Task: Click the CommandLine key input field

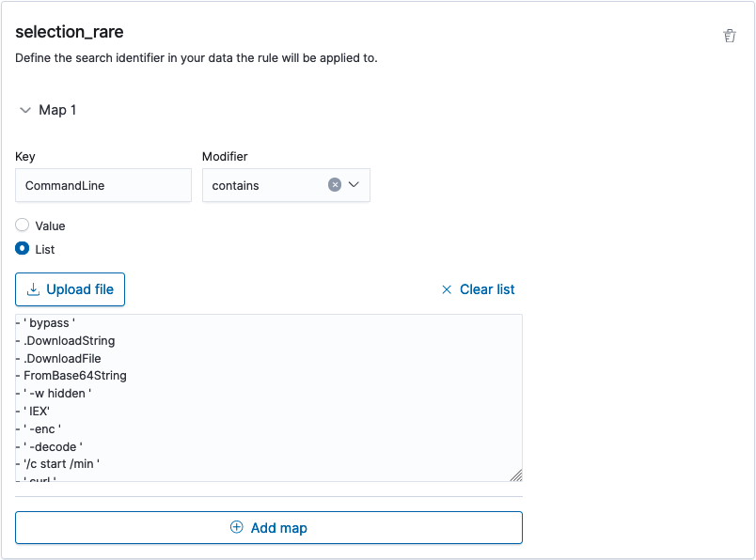Action: pyautogui.click(x=102, y=185)
